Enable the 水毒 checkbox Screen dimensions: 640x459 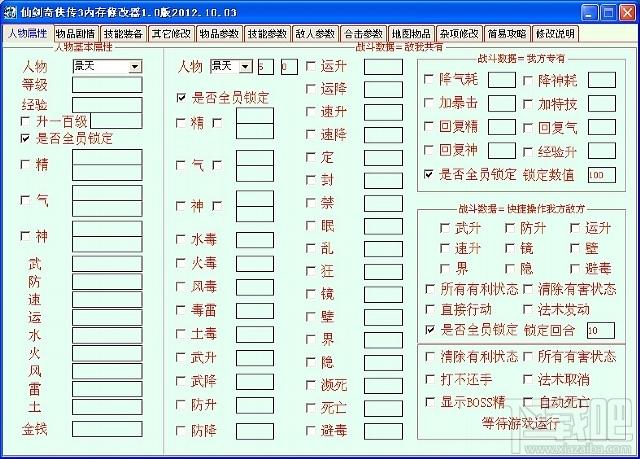click(x=180, y=239)
